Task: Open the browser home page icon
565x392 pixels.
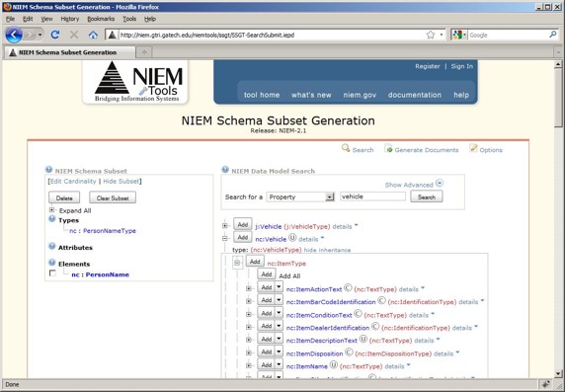Action: 93,35
